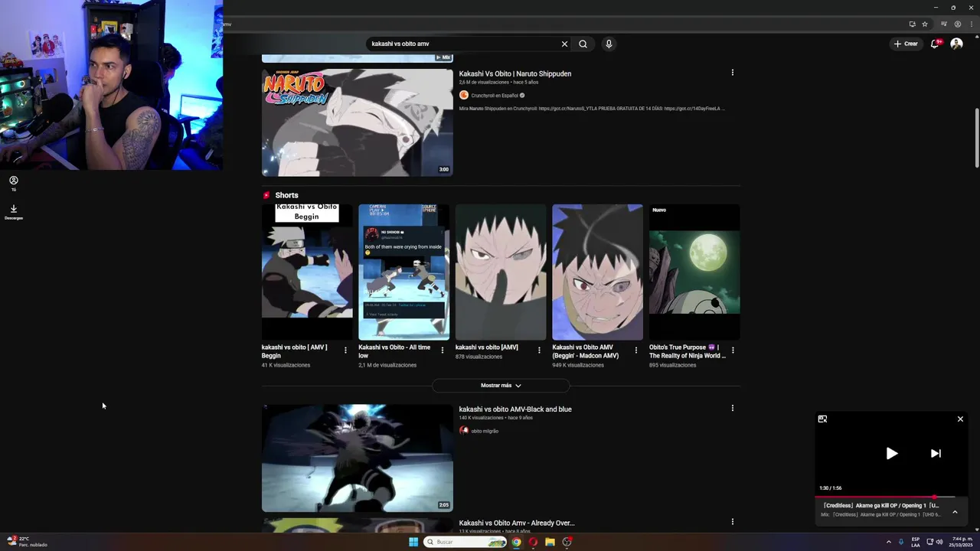Open Obito's True Purpose short title
Viewport: 980px width, 551px height.
687,351
